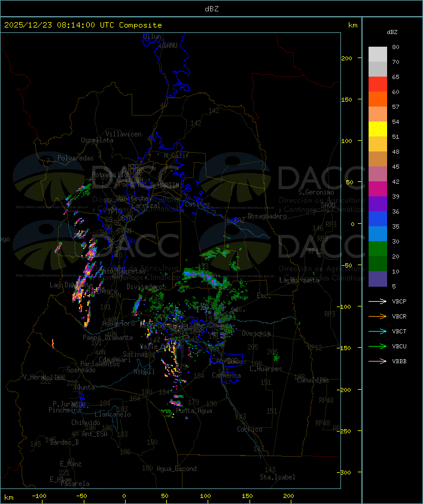The width and height of the screenshot is (423, 504).
Task: Click the green VBCU arrow symbol
Action: point(378,346)
